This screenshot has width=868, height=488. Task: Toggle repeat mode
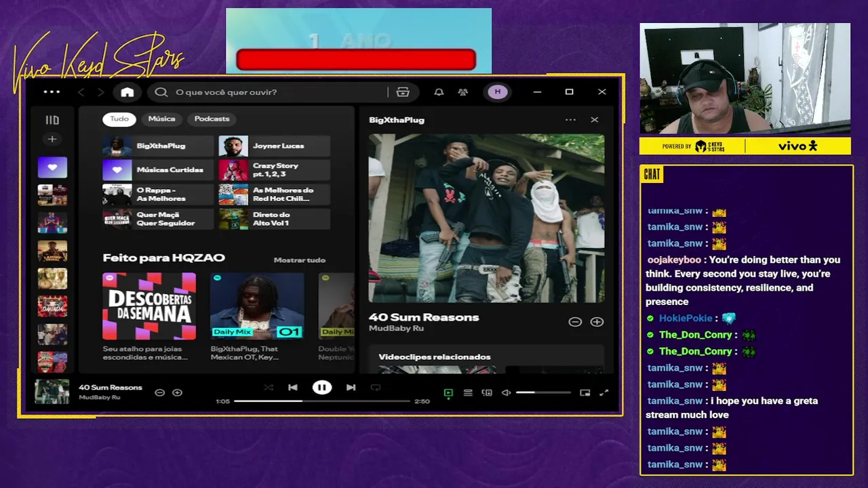click(376, 388)
